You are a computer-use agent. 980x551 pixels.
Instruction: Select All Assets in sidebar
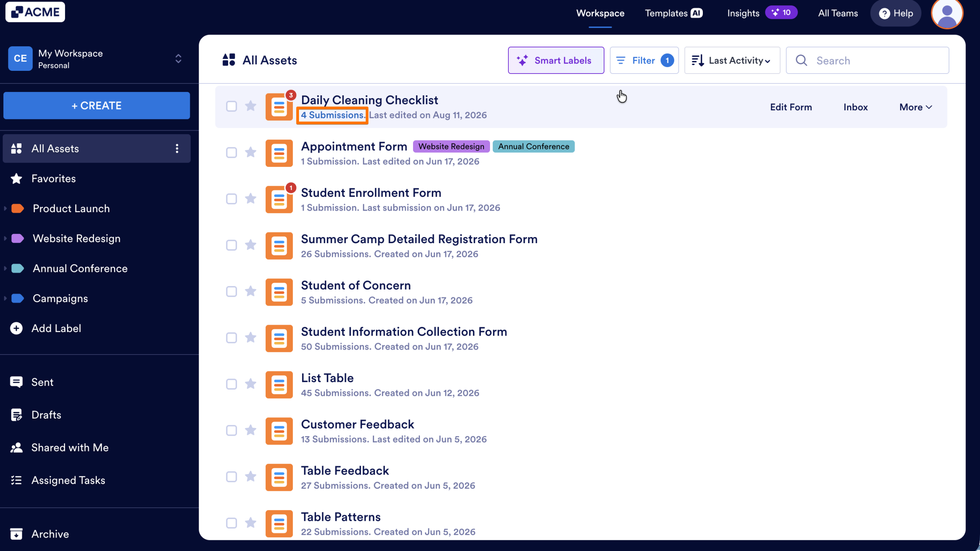[x=96, y=149]
